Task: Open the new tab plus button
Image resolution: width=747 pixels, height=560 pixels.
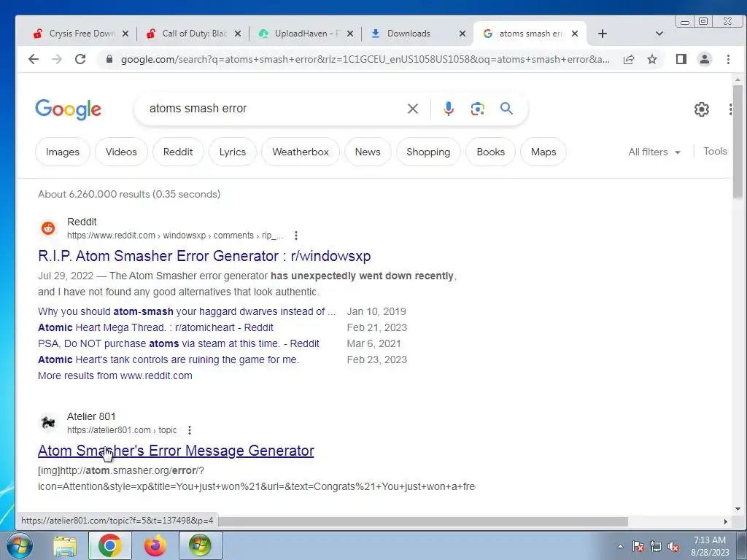Action: point(602,34)
